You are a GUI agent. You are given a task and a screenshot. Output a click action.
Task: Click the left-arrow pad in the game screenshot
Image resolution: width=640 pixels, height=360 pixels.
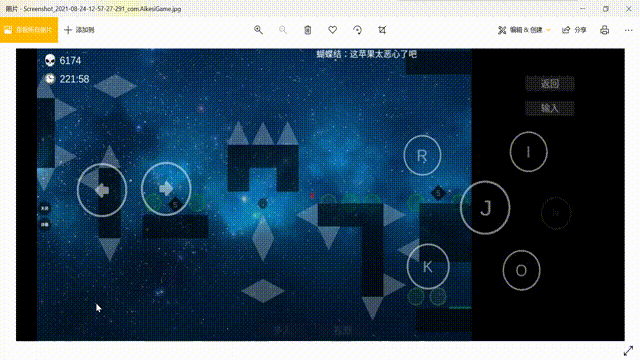click(102, 190)
